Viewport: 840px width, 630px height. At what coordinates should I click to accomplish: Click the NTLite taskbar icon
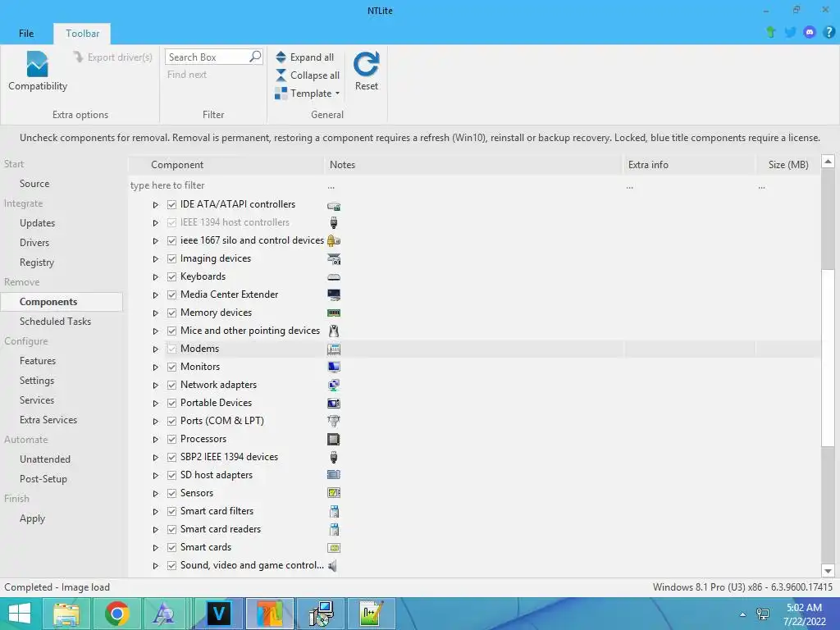pos(270,614)
